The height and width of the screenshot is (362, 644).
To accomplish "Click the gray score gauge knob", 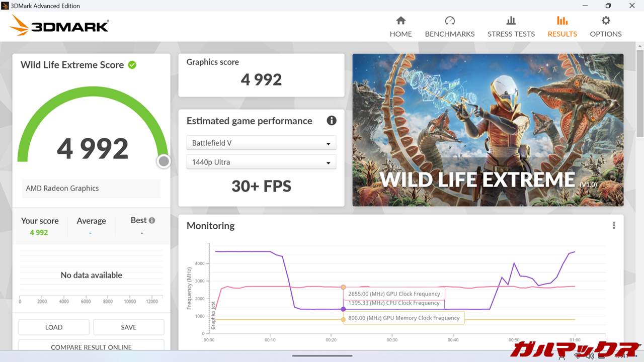I will point(164,161).
